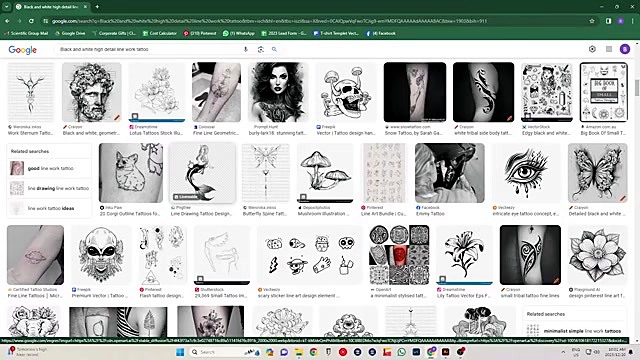The height and width of the screenshot is (360, 640).
Task: Click the Google search text field
Action: tap(149, 49)
